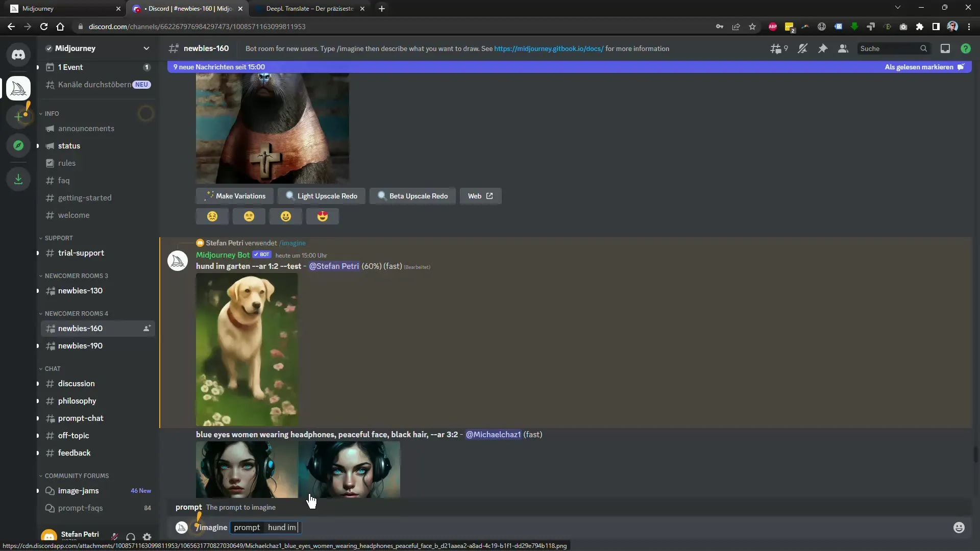Toggle the image-jams forum channel
The height and width of the screenshot is (551, 980).
tap(78, 490)
